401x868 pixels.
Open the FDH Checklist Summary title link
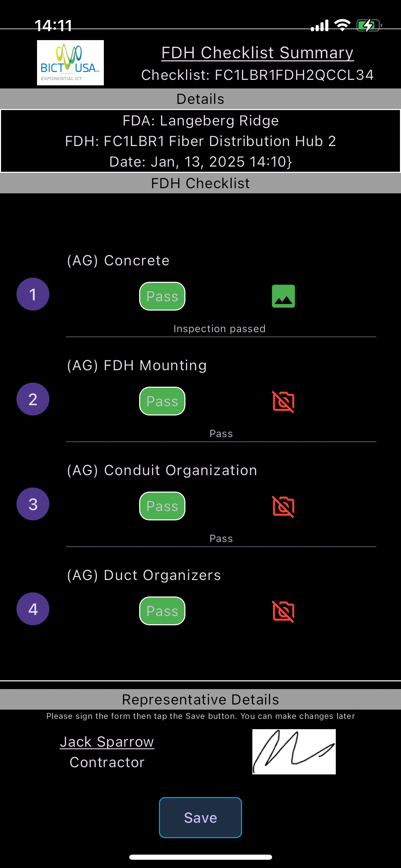point(257,53)
